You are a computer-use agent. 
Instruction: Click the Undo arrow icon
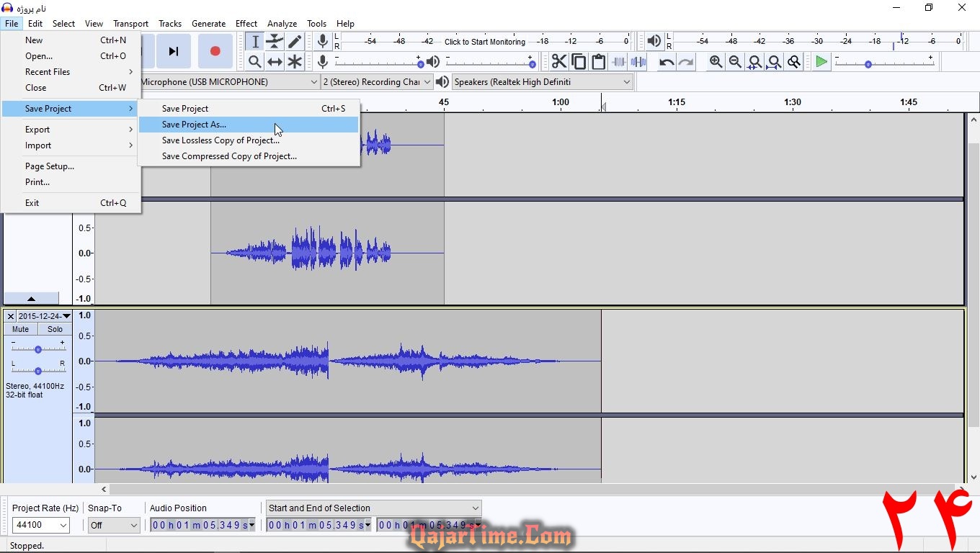click(x=667, y=62)
